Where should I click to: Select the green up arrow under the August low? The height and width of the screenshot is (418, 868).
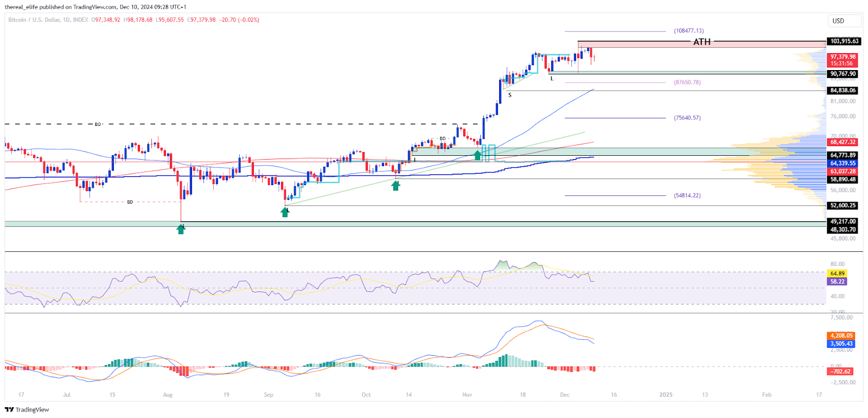click(x=181, y=229)
